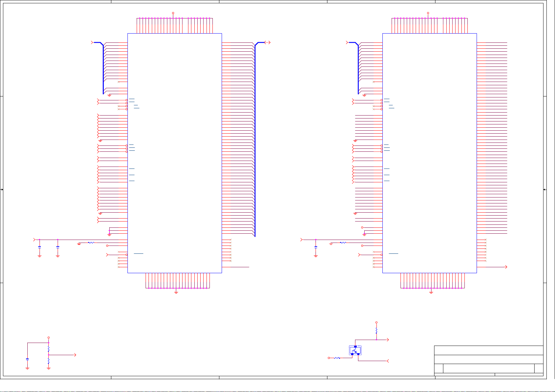The width and height of the screenshot is (555, 392).
Task: Click the voltage divider output port arrow
Action: pyautogui.click(x=75, y=355)
